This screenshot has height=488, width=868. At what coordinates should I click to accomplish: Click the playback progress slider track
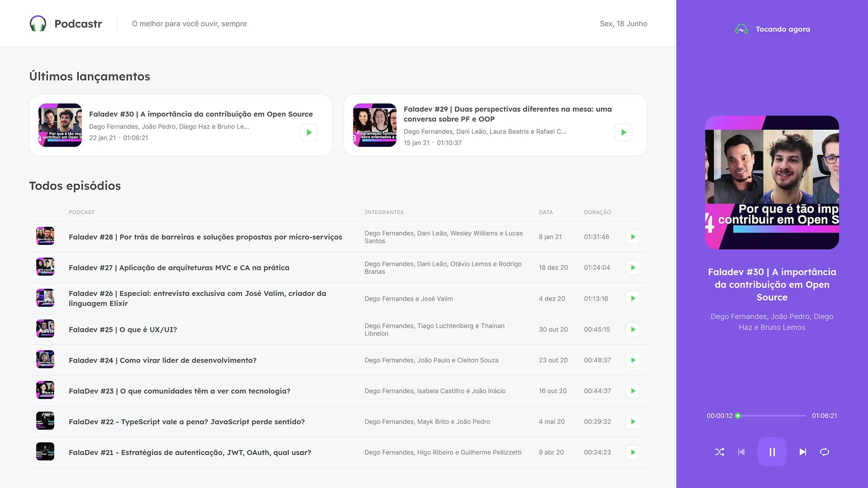(x=772, y=416)
